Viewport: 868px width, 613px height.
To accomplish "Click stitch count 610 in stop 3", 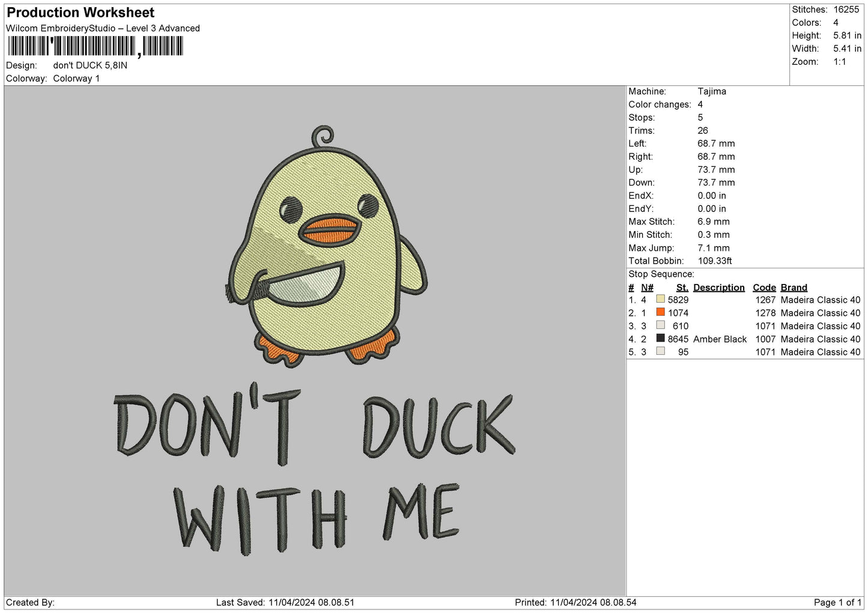I will (681, 326).
